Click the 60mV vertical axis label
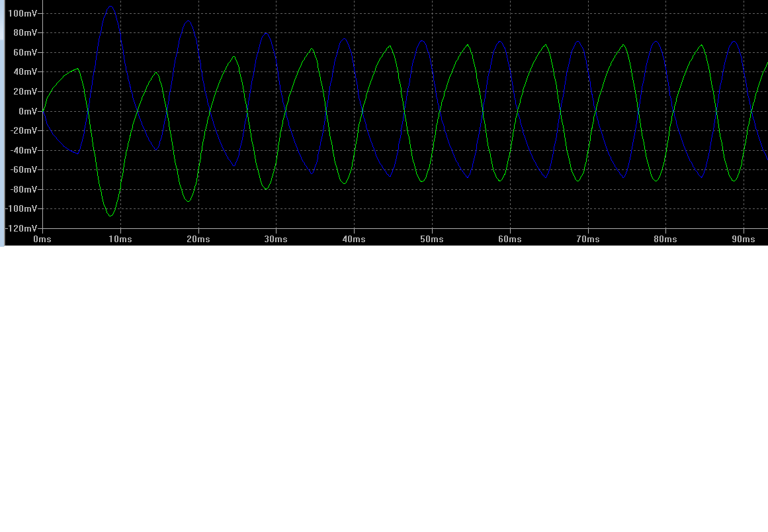 pyautogui.click(x=25, y=52)
